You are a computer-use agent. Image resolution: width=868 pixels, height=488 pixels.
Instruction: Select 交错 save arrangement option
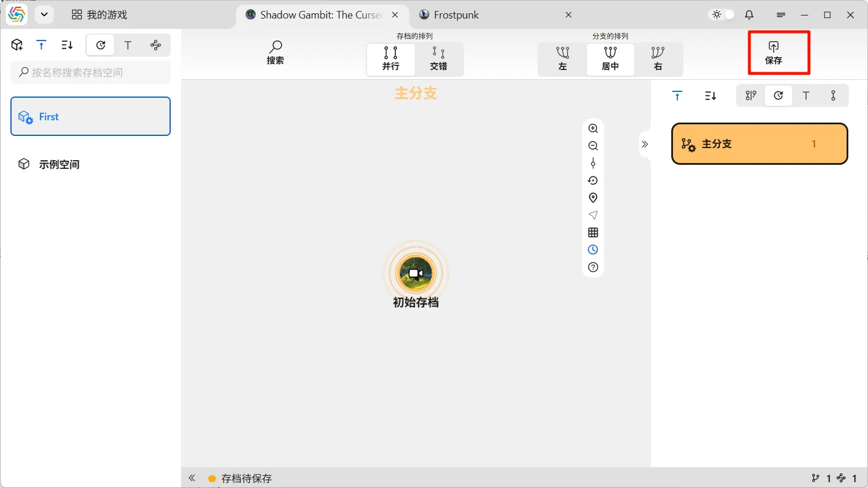pos(439,59)
